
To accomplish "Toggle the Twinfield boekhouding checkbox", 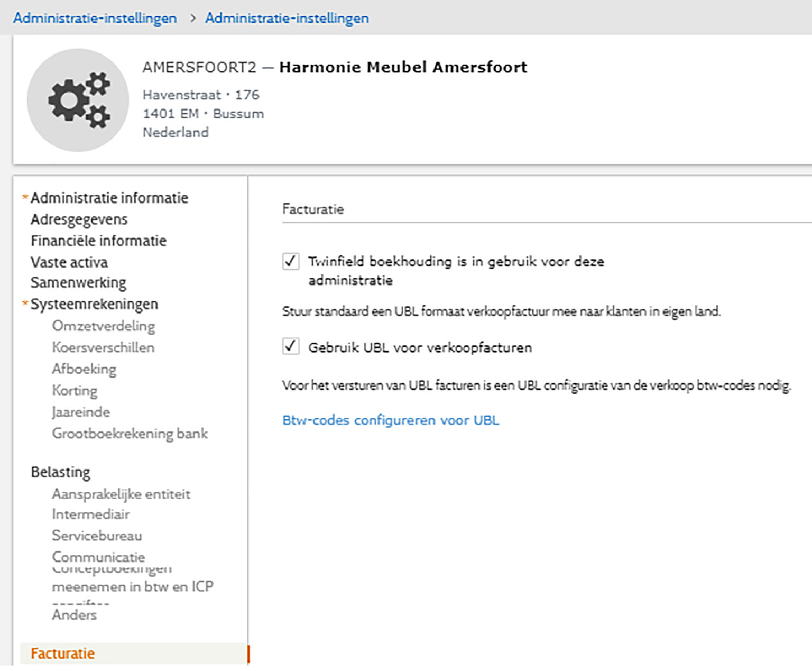I will (x=291, y=261).
